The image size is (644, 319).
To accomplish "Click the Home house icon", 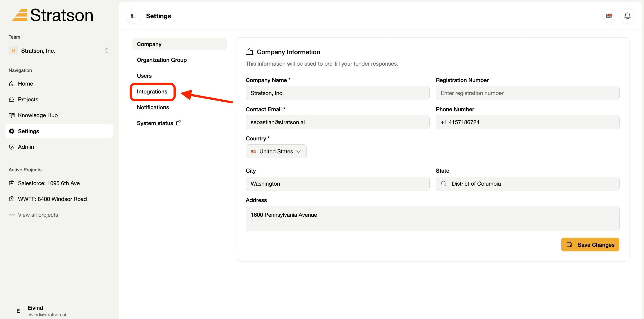I will [12, 84].
